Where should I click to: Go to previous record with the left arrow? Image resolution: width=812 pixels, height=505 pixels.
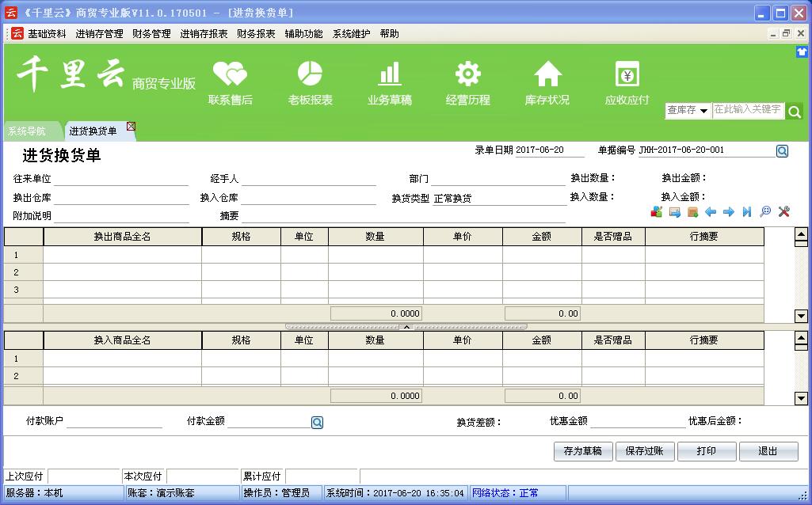click(711, 212)
